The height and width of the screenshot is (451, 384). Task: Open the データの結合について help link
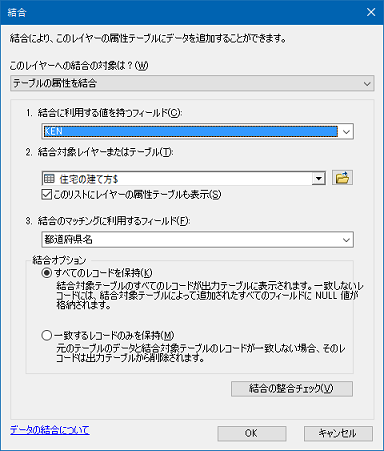click(50, 430)
